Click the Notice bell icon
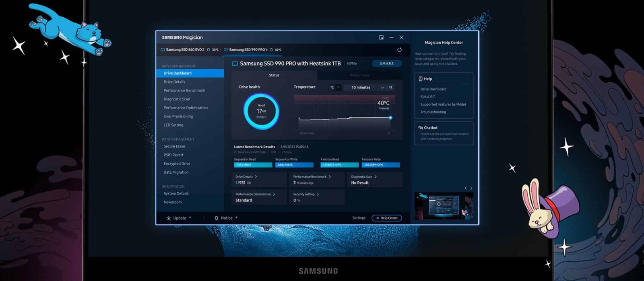Image resolution: width=644 pixels, height=281 pixels. 216,218
